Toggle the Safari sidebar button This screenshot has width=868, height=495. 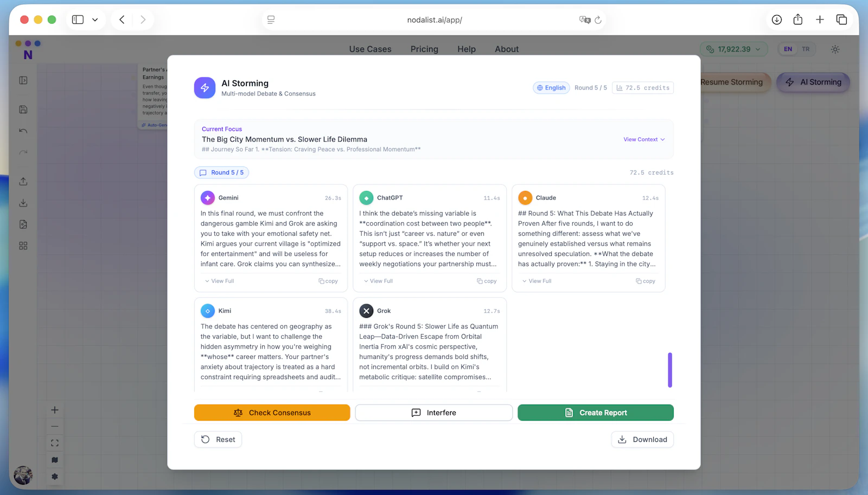[78, 20]
